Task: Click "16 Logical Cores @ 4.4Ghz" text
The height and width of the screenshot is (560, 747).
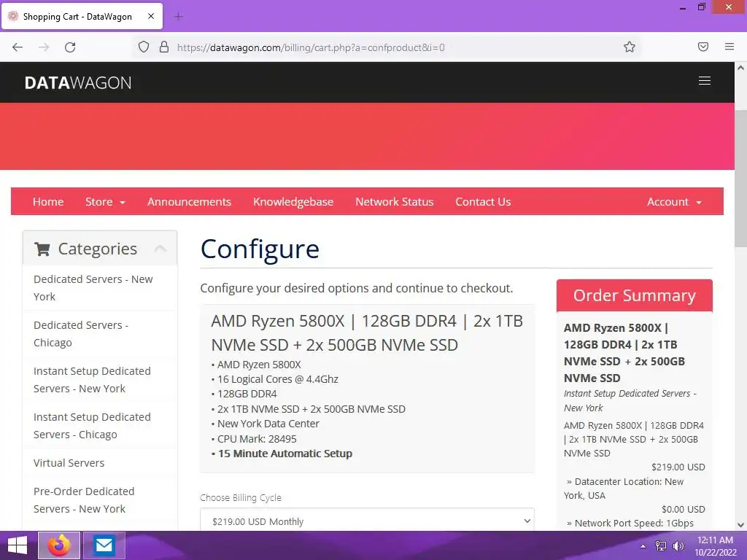Action: click(x=278, y=379)
